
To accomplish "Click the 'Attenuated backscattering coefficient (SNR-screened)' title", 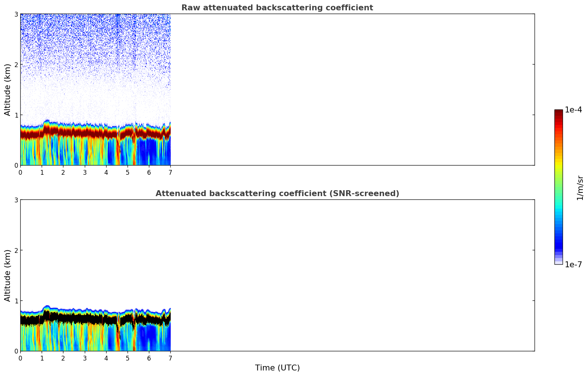I will (x=277, y=194).
